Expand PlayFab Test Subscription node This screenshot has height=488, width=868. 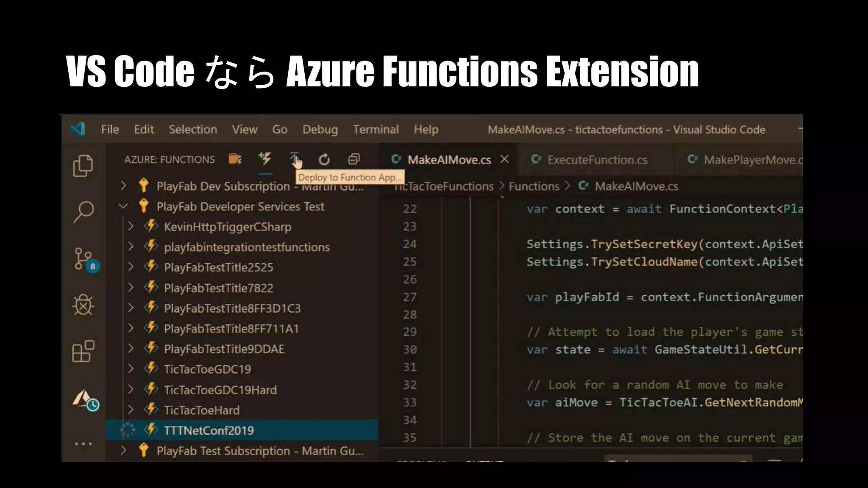tap(123, 450)
